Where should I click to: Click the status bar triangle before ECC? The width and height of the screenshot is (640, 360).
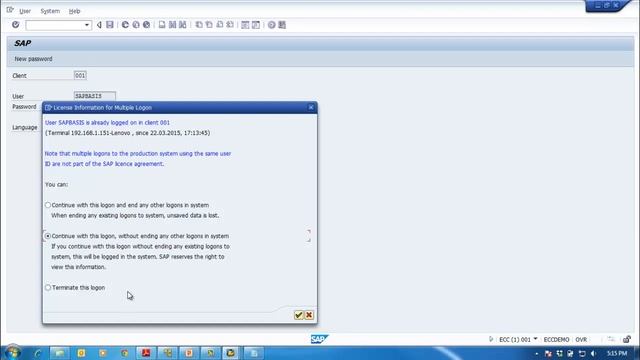pyautogui.click(x=491, y=339)
